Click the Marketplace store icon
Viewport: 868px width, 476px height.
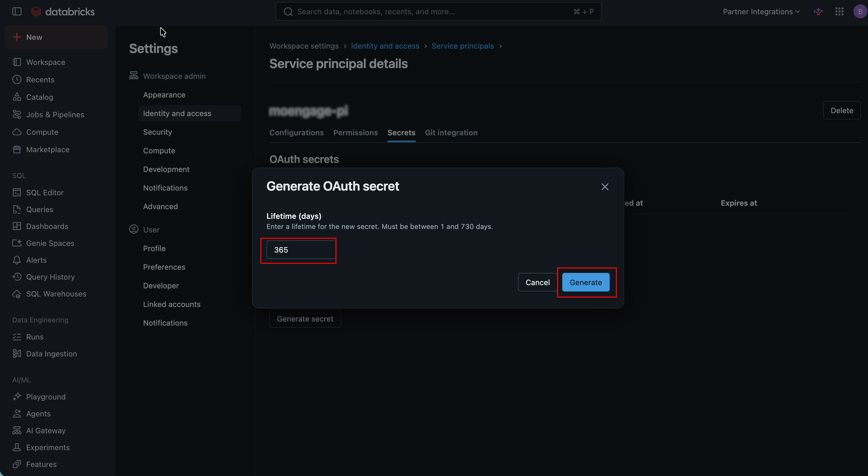click(x=17, y=149)
